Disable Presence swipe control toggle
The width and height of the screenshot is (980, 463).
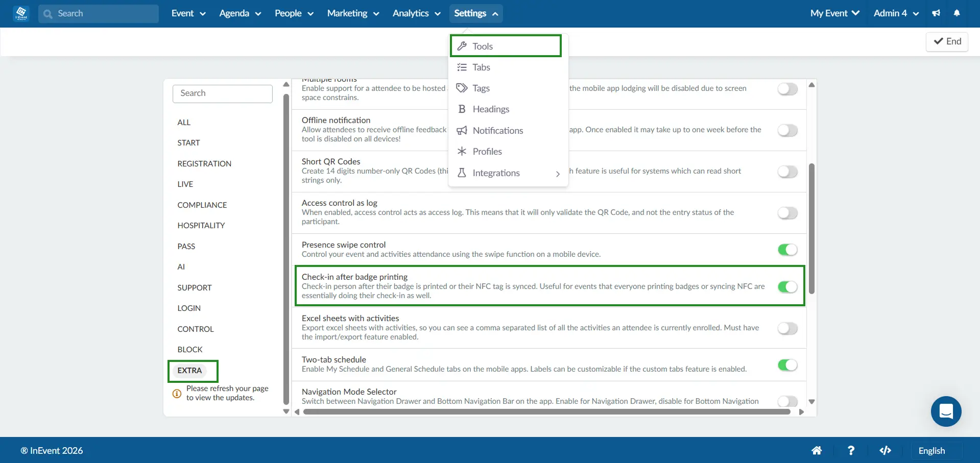pos(787,250)
